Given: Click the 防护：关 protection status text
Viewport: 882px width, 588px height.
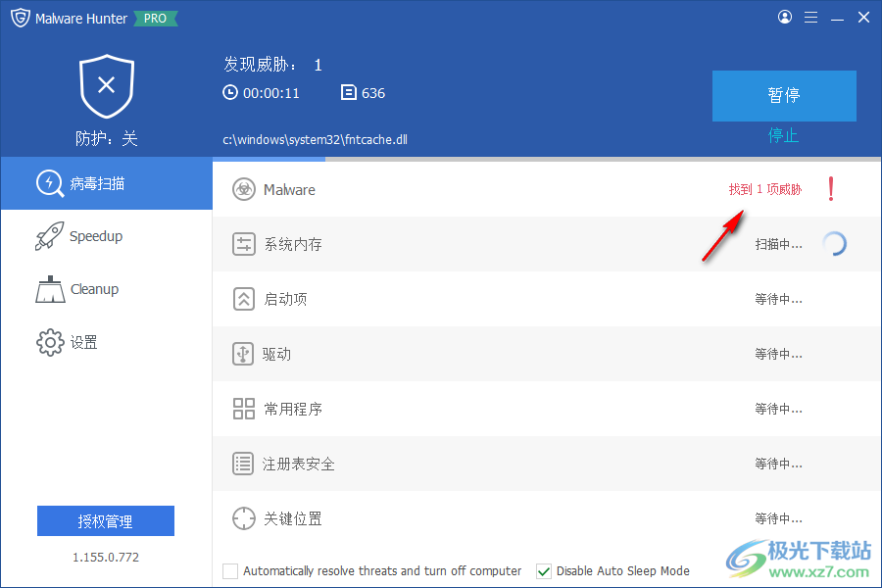Looking at the screenshot, I should point(107,138).
